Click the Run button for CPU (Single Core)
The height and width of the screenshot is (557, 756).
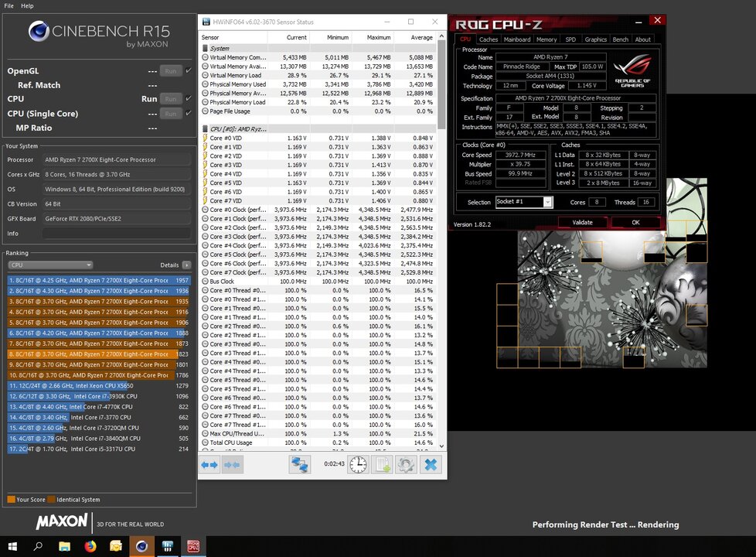(x=171, y=114)
